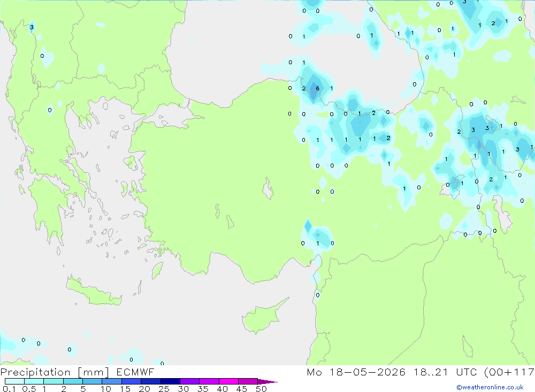This screenshot has height=392, width=535.
Task: Click the purple above-50 arrow on the legend
Action: click(x=267, y=381)
